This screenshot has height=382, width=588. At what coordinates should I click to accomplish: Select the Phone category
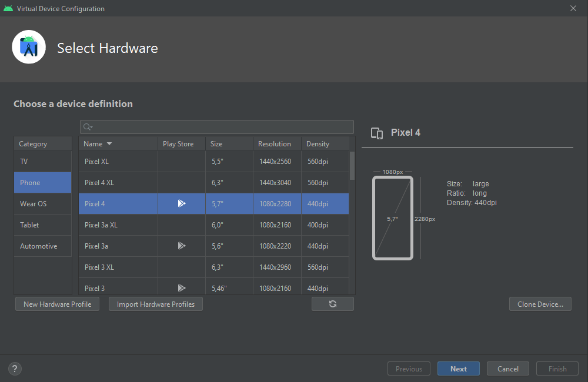coord(43,183)
